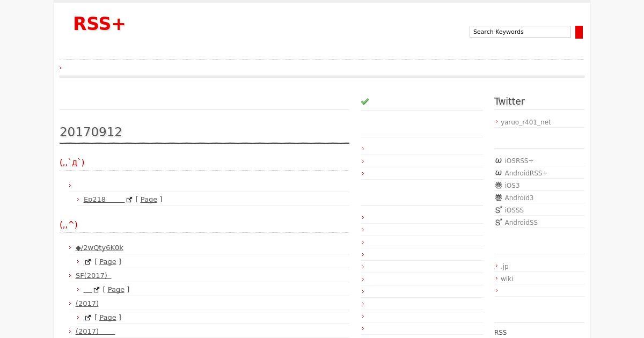Image resolution: width=644 pixels, height=338 pixels.
Task: Click the omega icon beside iOSRSS+
Action: (499, 161)
